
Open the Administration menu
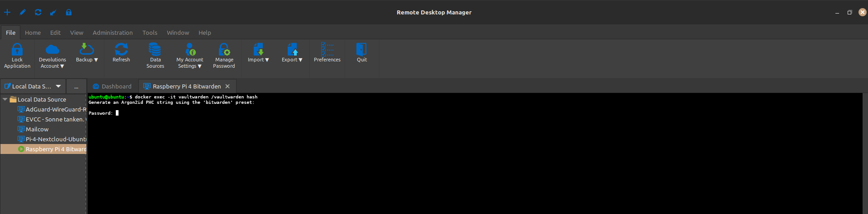[113, 33]
